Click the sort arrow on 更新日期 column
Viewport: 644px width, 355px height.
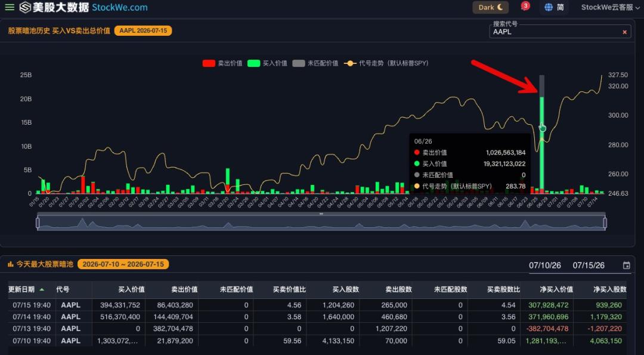[x=42, y=290]
